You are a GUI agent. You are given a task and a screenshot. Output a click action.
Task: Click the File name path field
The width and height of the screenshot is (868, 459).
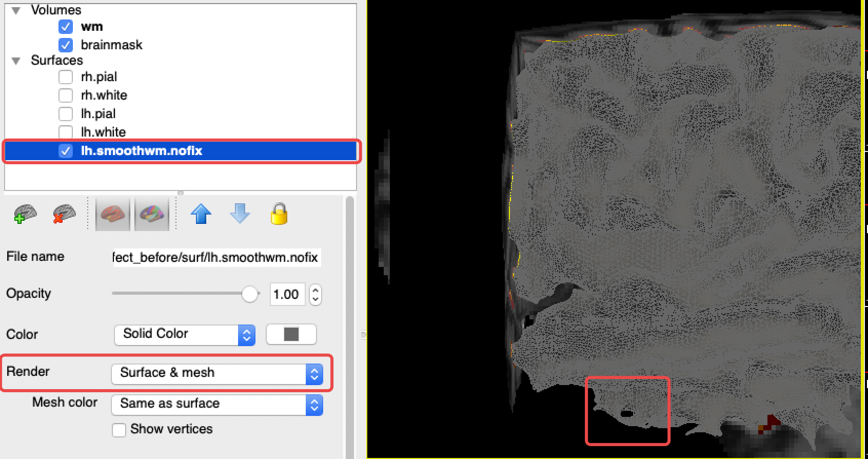point(216,257)
